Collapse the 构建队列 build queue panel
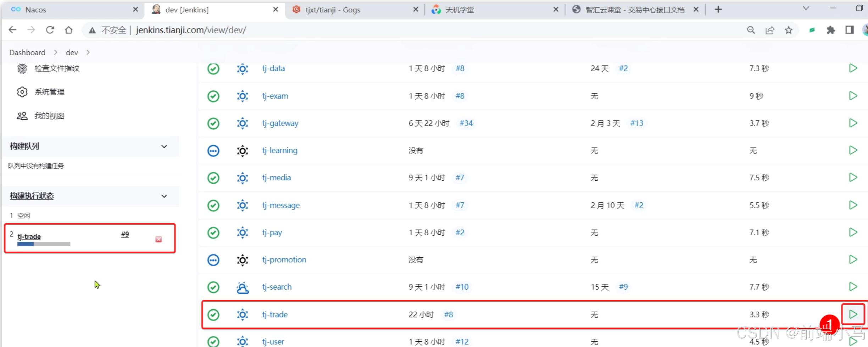This screenshot has width=868, height=347. 164,146
